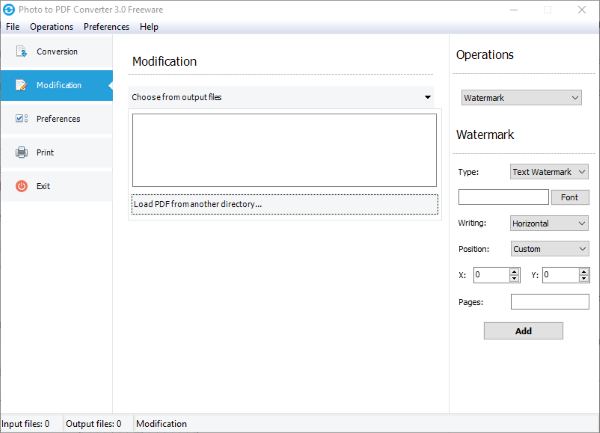The width and height of the screenshot is (600, 433).
Task: Click the Preferences checklist icon
Action: [x=21, y=119]
